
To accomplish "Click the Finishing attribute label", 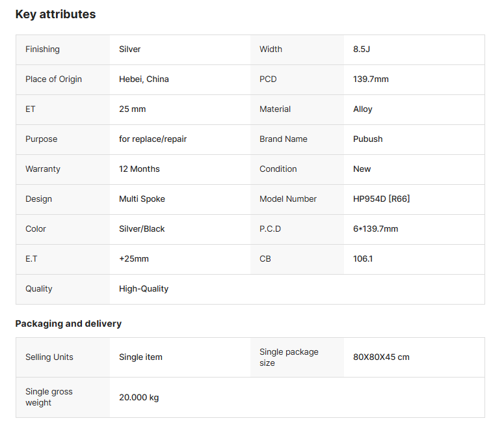I will (42, 49).
